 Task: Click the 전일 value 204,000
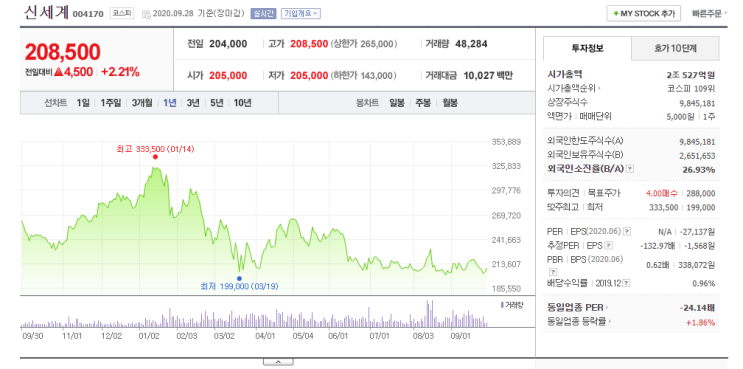point(228,44)
